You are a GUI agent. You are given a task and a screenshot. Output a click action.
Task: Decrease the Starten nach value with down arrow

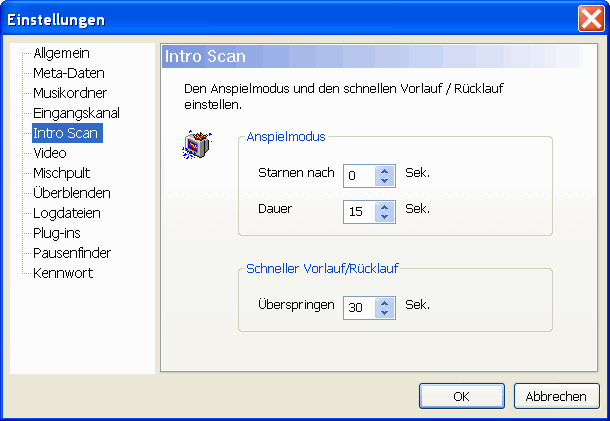385,181
